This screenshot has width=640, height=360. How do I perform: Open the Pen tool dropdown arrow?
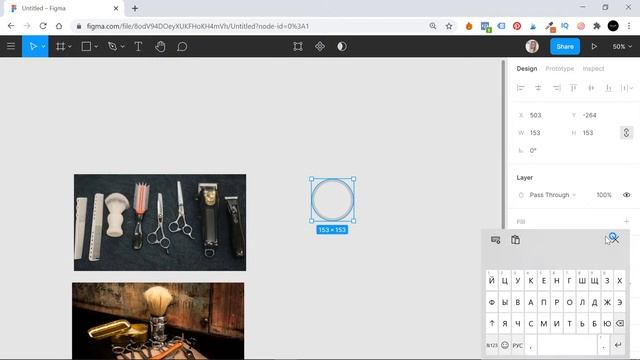122,47
